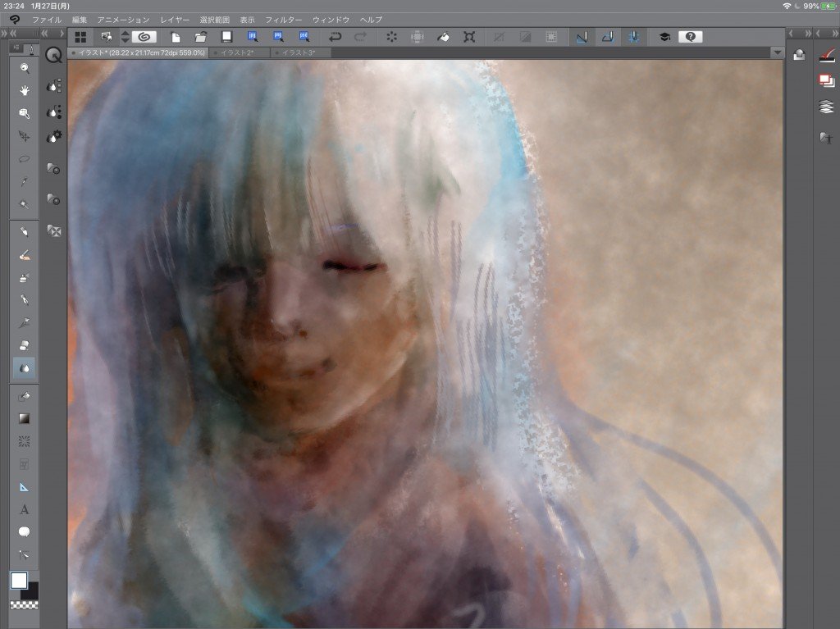Click the Clip Studio spiral button
The height and width of the screenshot is (629, 840).
click(x=144, y=36)
